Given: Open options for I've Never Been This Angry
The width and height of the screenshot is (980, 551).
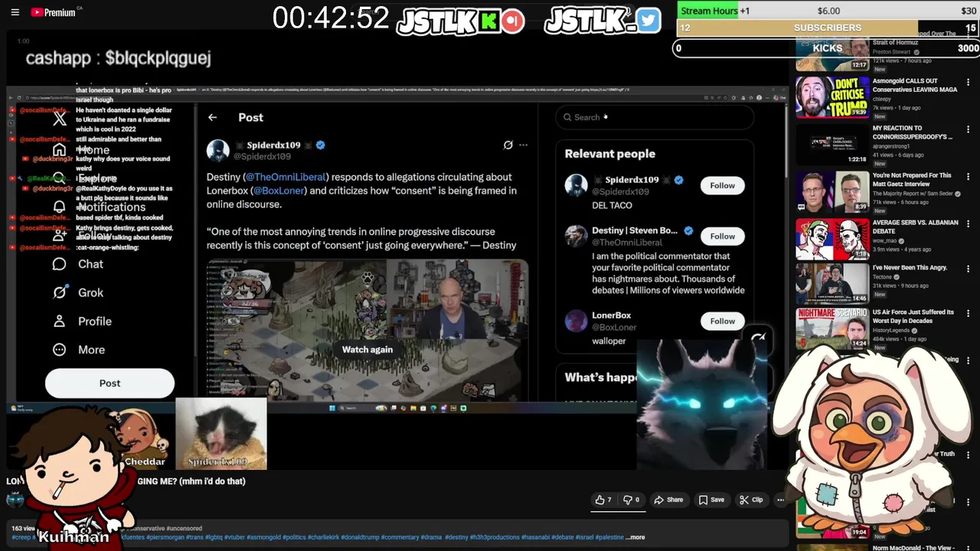Looking at the screenshot, I should (x=968, y=269).
